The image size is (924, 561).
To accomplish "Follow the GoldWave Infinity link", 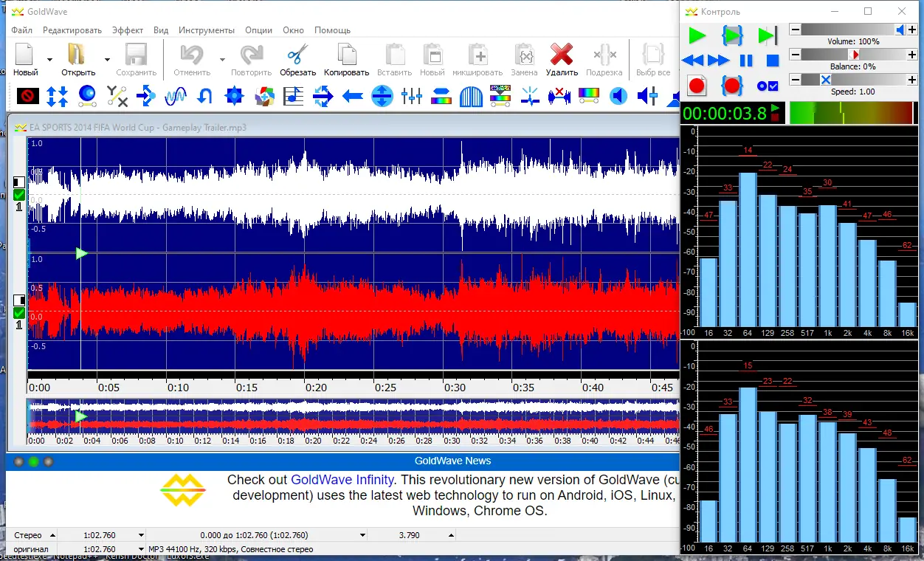I will coord(342,480).
